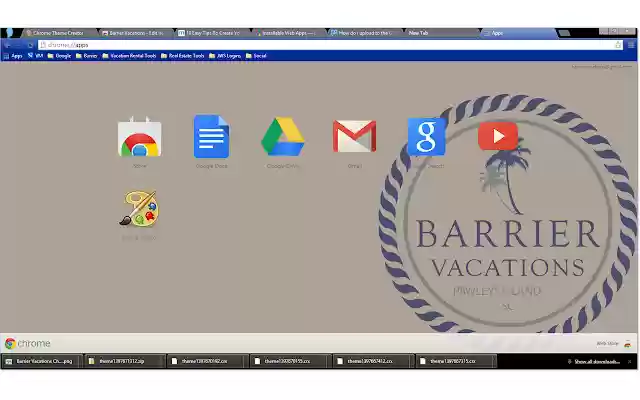Select the active Apps tab

pos(518,33)
